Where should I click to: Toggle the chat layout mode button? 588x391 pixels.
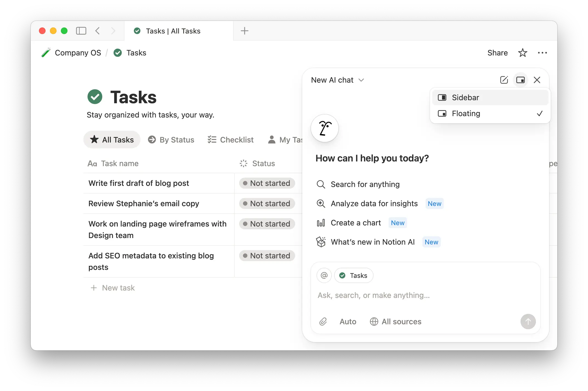coord(520,80)
